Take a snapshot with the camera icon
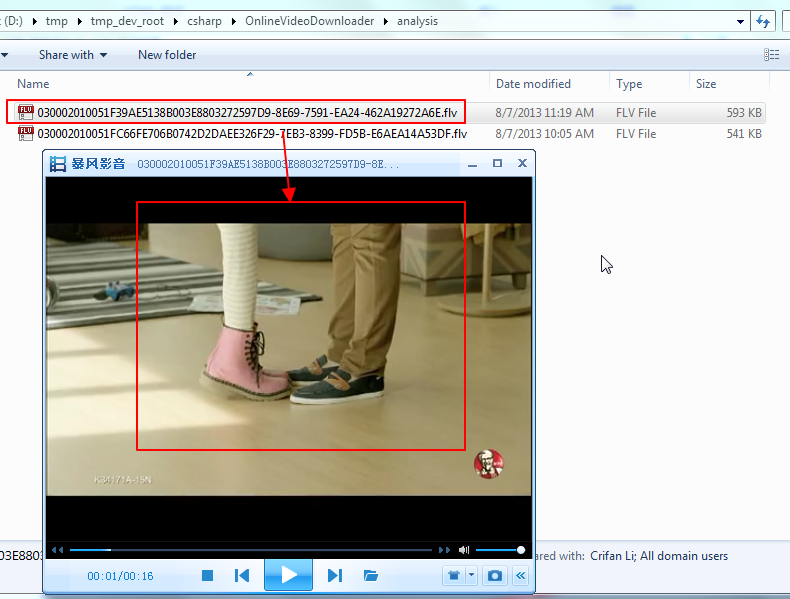The height and width of the screenshot is (599, 790). pos(494,576)
